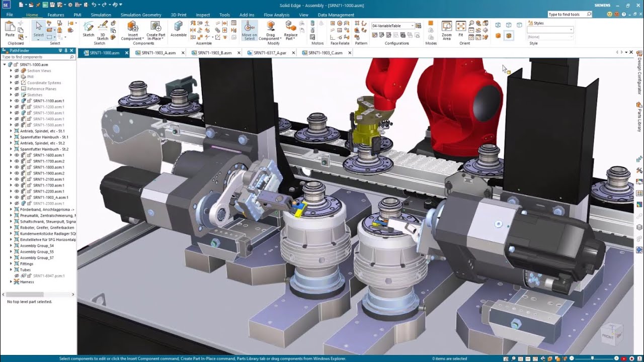Open the Parts Library side tab
The width and height of the screenshot is (644, 362).
[639, 116]
